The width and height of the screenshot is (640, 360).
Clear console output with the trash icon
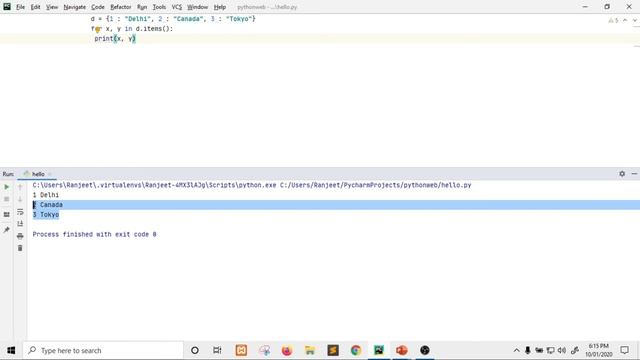point(20,248)
